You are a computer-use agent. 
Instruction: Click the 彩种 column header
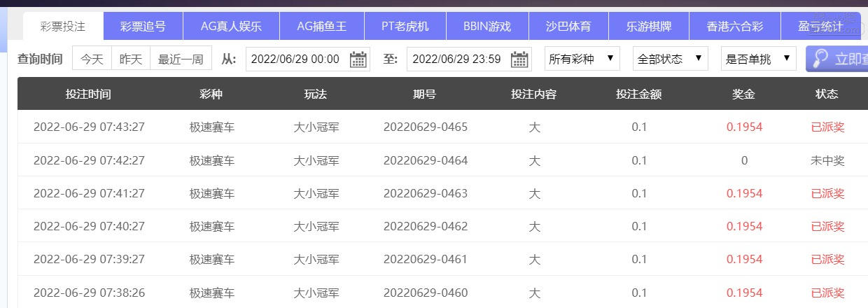tap(211, 94)
